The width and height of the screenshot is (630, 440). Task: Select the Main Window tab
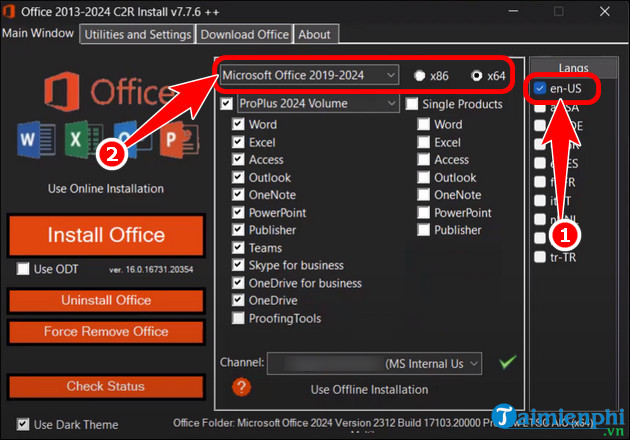coord(38,33)
